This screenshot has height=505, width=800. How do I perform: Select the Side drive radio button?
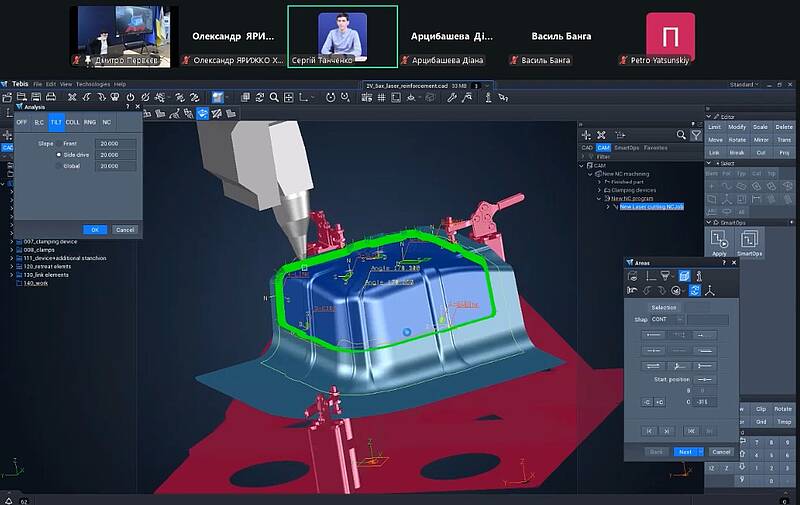[x=58, y=155]
